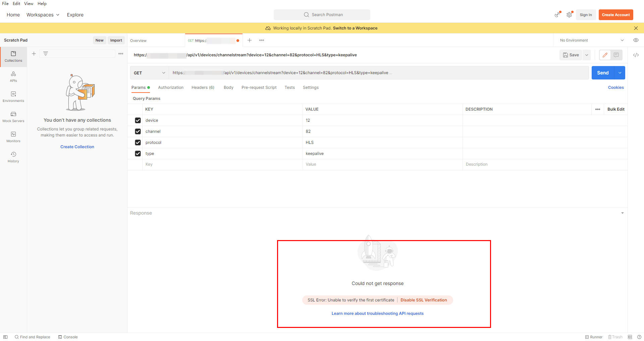Open the collections view more options menu

(x=121, y=54)
